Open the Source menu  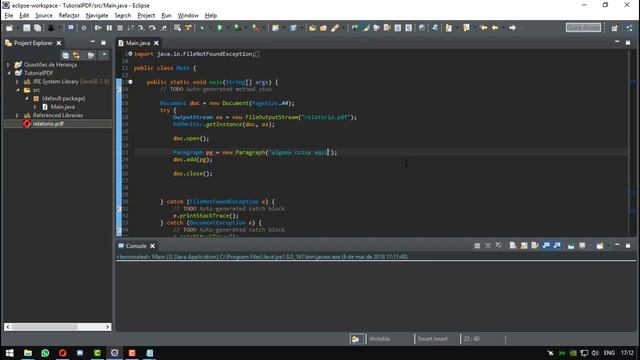click(44, 16)
